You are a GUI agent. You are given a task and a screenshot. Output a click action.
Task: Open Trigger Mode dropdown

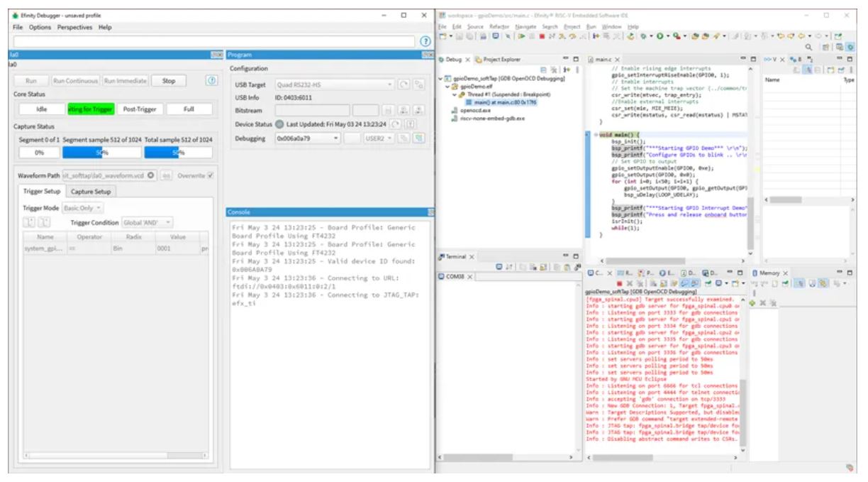[84, 208]
